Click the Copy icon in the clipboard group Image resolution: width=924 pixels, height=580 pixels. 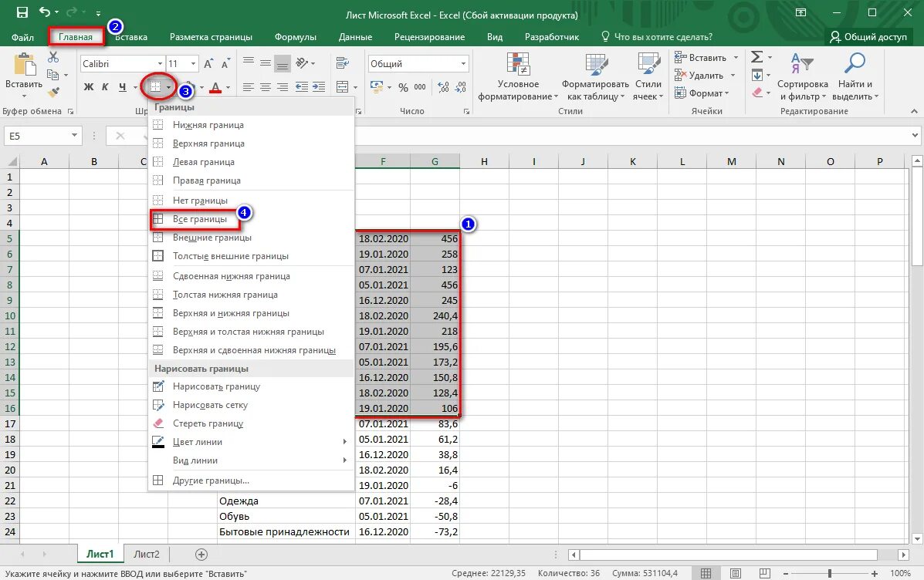pos(52,75)
